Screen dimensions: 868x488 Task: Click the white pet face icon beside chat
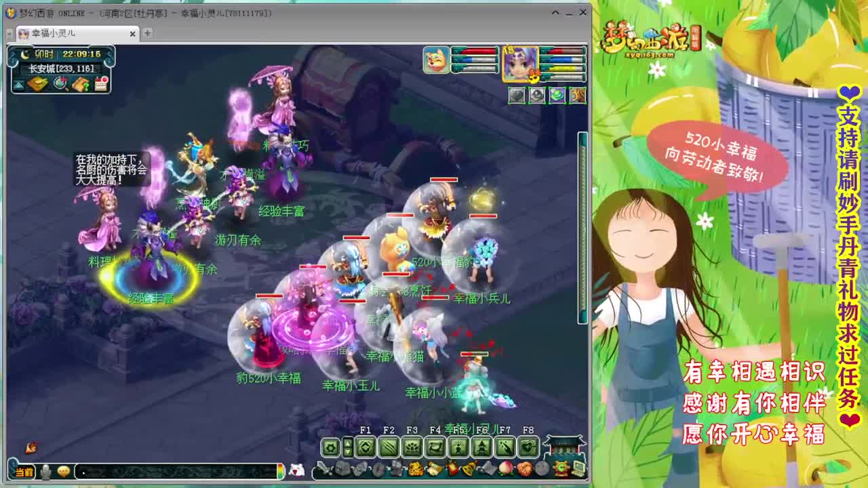click(296, 470)
